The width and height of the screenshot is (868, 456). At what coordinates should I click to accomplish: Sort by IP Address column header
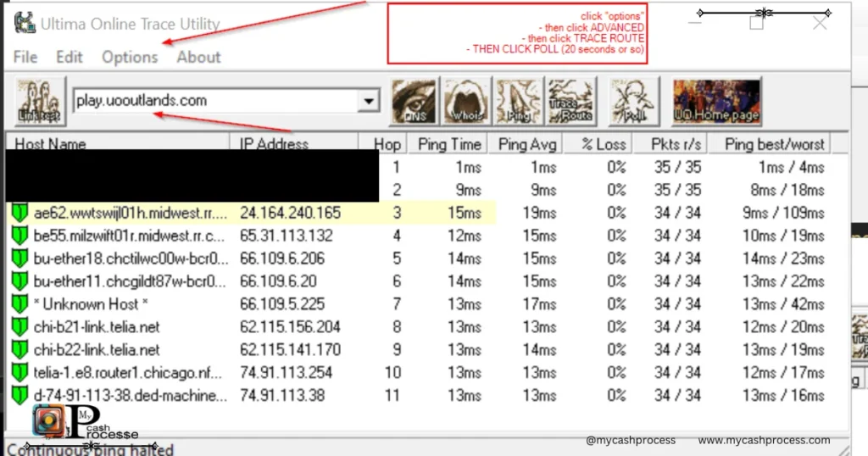pyautogui.click(x=294, y=144)
